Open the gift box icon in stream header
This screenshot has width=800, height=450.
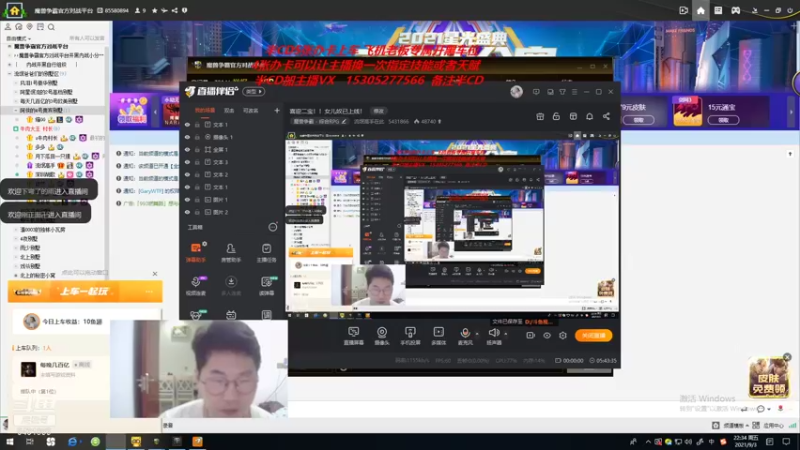pos(540,116)
